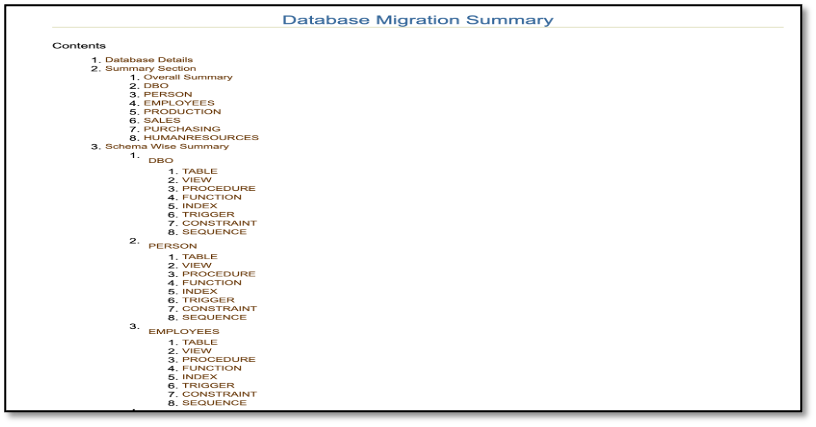Jump to PRODUCTION summary link
This screenshot has width=816, height=427.
(x=182, y=112)
